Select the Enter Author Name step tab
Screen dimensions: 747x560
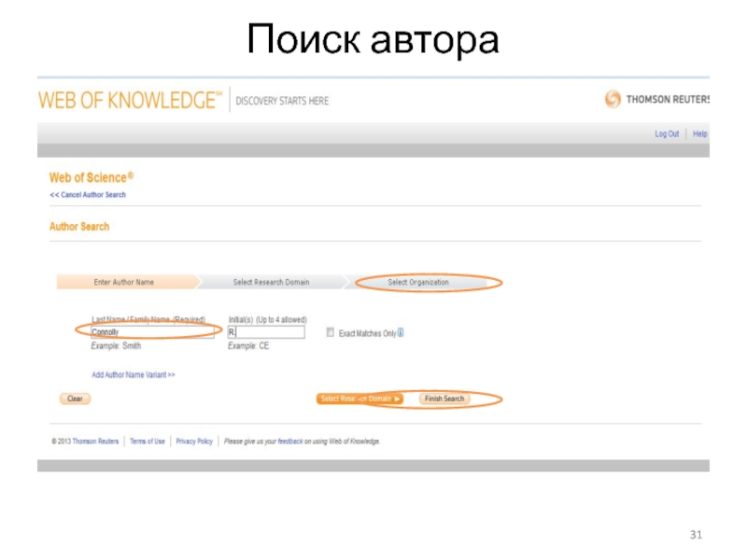[127, 282]
